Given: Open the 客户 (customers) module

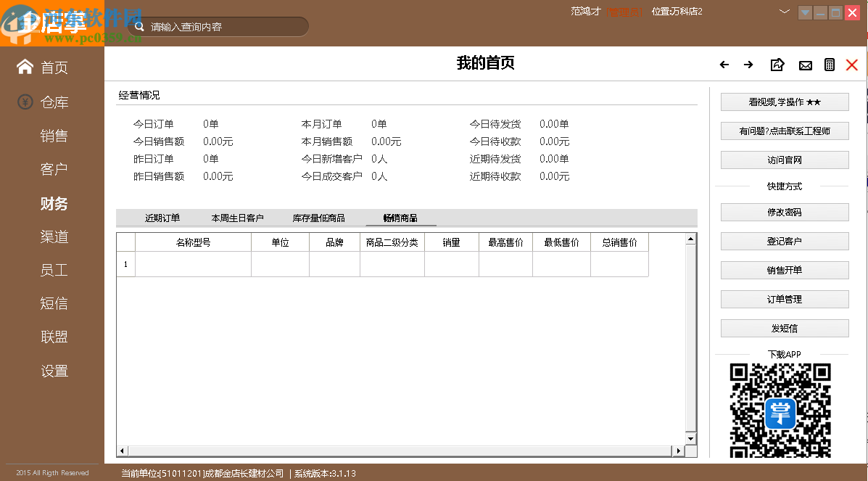Looking at the screenshot, I should click(x=54, y=169).
